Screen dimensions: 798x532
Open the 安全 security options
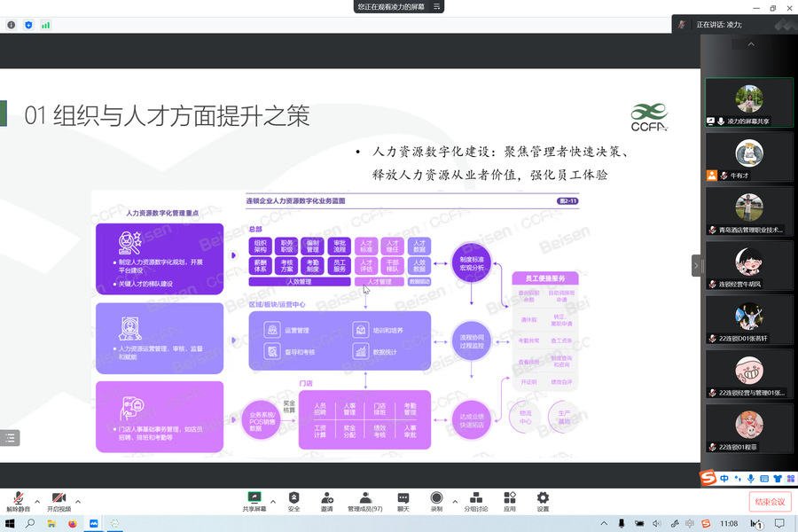pos(293,500)
